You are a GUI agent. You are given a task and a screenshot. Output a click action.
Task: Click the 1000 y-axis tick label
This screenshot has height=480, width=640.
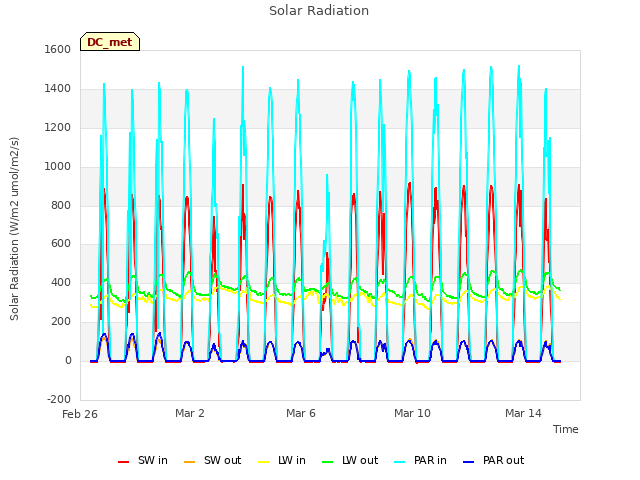[x=58, y=166]
